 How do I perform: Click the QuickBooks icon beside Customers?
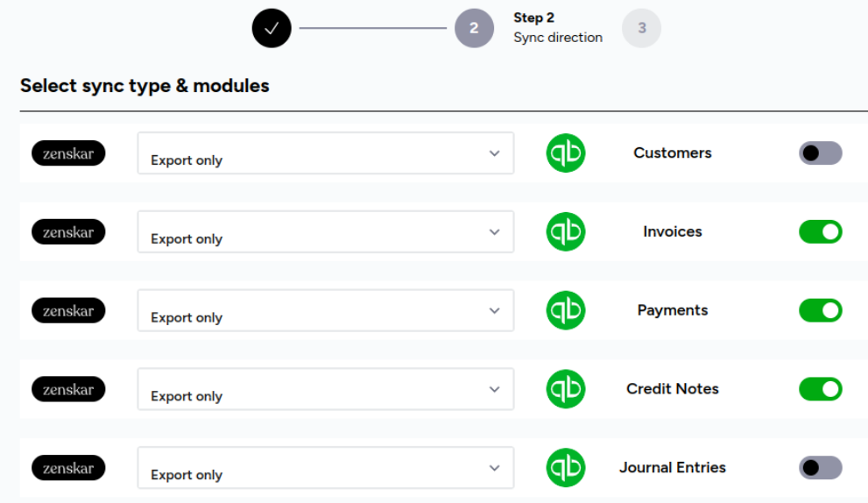coord(566,152)
